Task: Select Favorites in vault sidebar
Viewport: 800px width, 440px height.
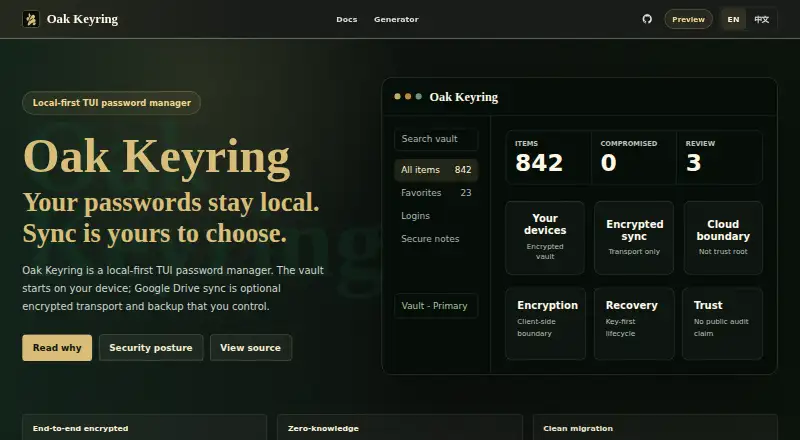Action: 436,193
